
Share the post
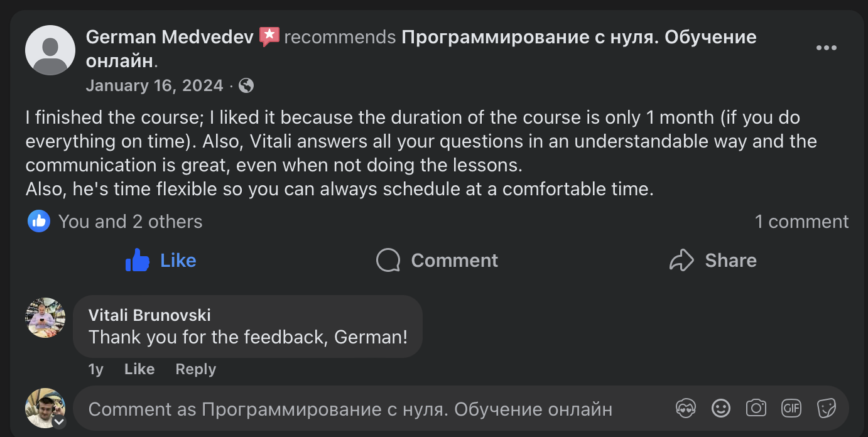coord(712,260)
